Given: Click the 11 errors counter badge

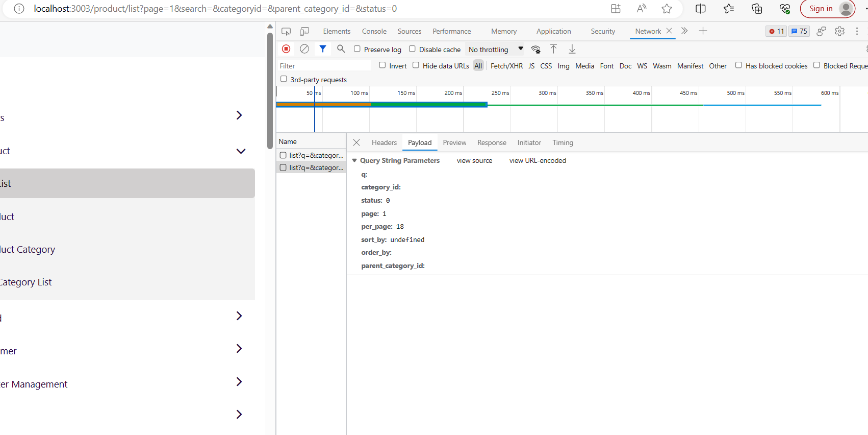Looking at the screenshot, I should 776,31.
